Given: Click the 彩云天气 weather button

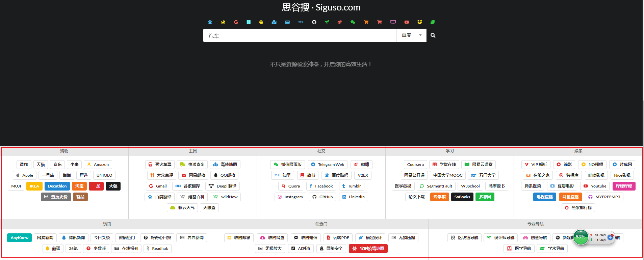Looking at the screenshot, I should pyautogui.click(x=182, y=208).
